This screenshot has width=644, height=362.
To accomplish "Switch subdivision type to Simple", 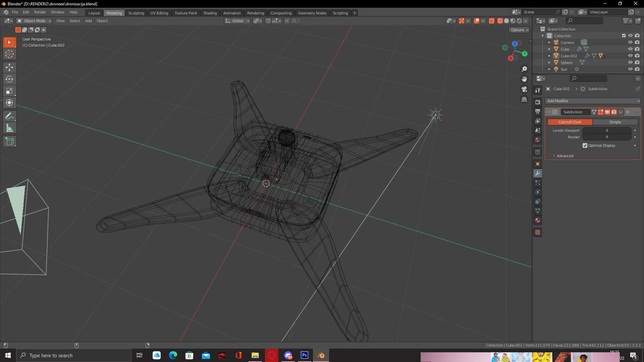I will click(615, 122).
